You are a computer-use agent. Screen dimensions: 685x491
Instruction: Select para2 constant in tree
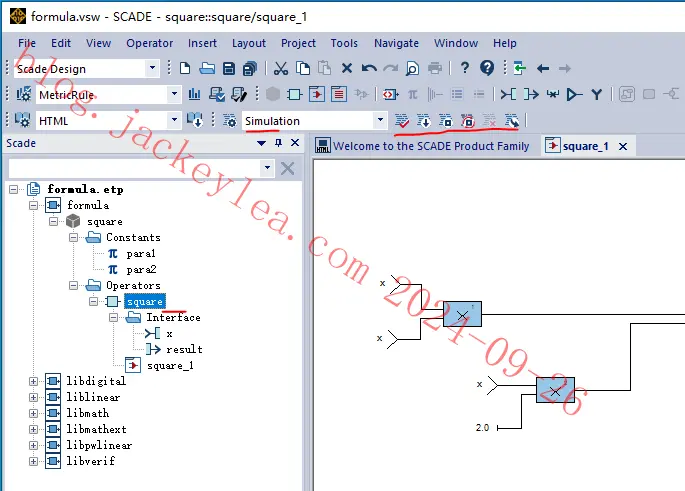(x=141, y=270)
